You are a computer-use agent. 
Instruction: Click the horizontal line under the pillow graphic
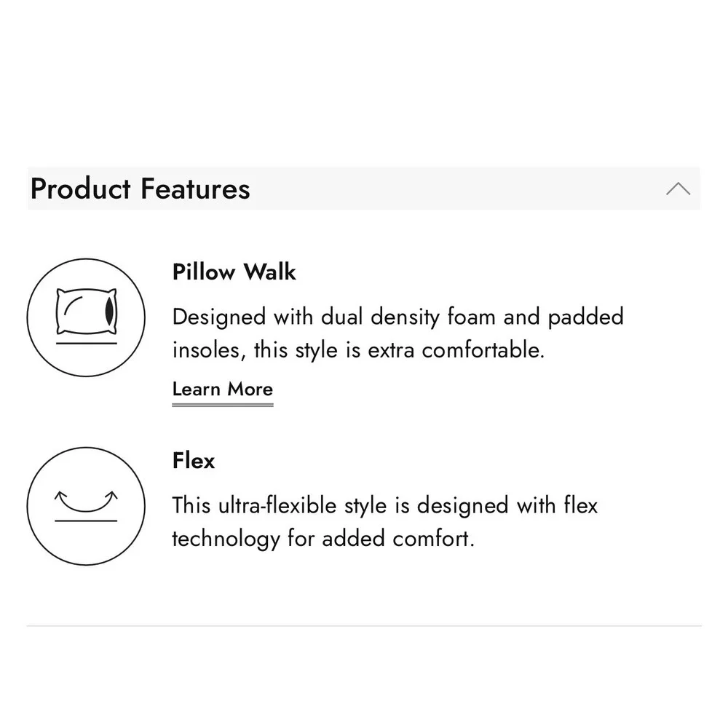[87, 344]
